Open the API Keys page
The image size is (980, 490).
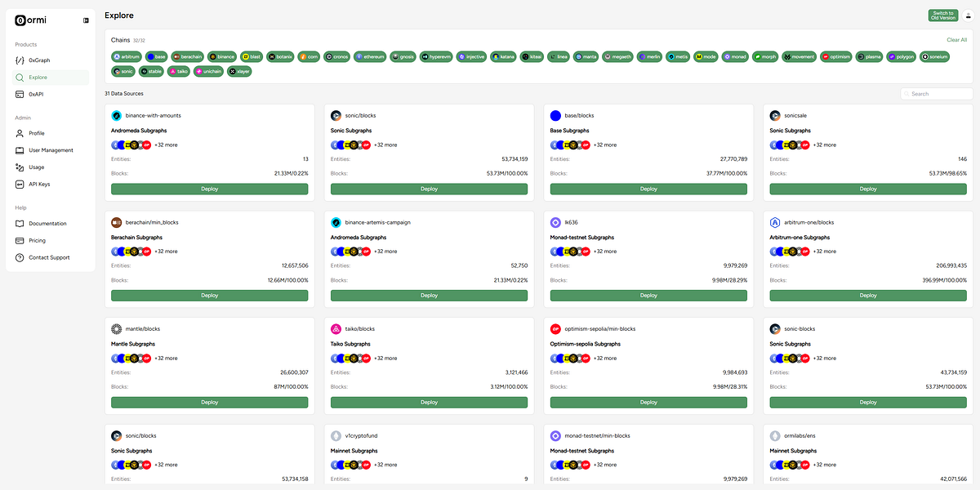[x=51, y=184]
